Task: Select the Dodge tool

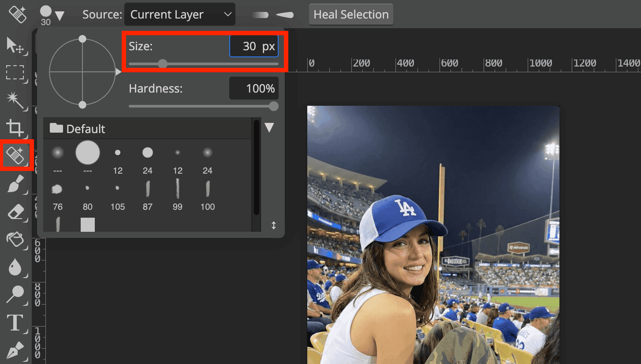Action: [x=15, y=294]
